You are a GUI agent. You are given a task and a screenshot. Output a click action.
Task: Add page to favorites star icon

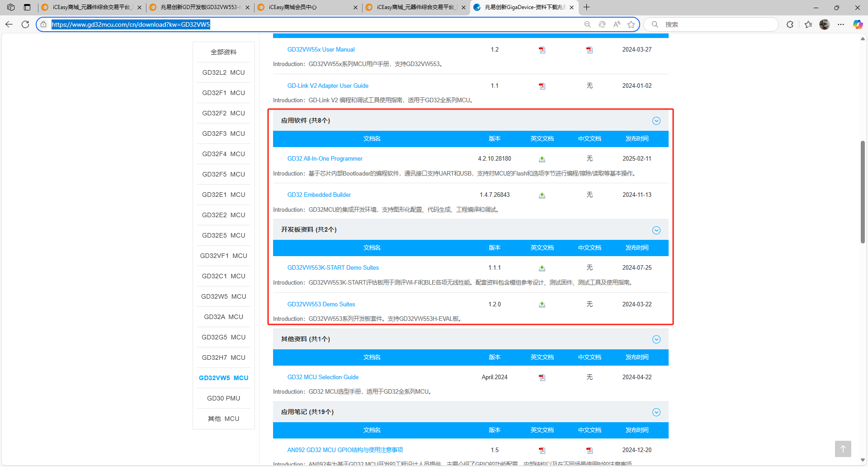point(631,24)
